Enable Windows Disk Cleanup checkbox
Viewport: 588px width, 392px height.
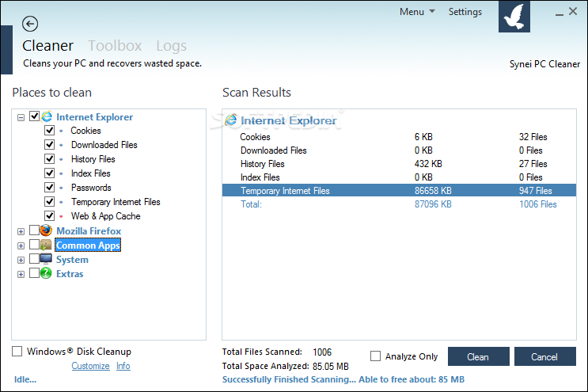pyautogui.click(x=17, y=352)
